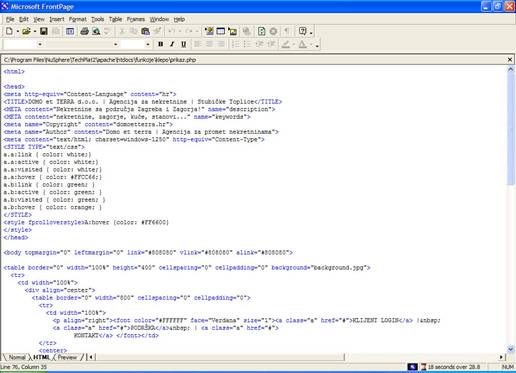
Task: Click the horizontal scrollbar left arrow
Action: (x=91, y=357)
